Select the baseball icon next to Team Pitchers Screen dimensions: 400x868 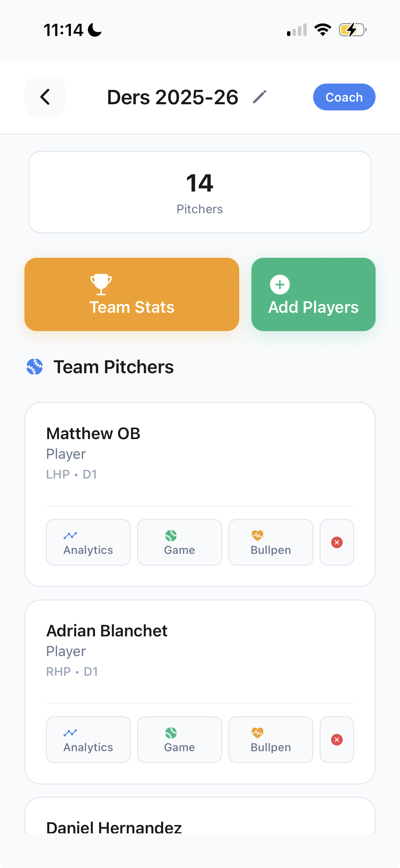34,366
